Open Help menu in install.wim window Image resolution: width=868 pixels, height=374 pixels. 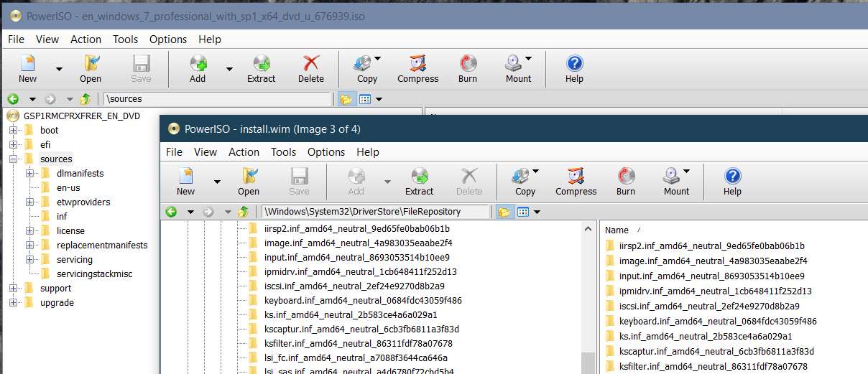click(368, 152)
